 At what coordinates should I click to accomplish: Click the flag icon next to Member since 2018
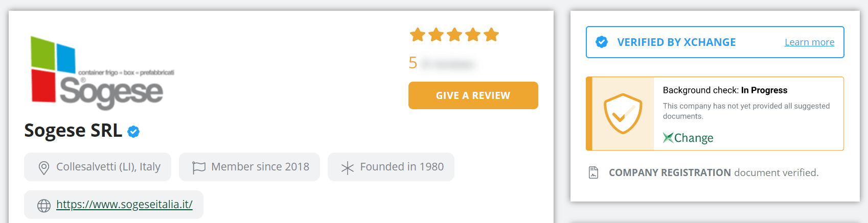(199, 167)
